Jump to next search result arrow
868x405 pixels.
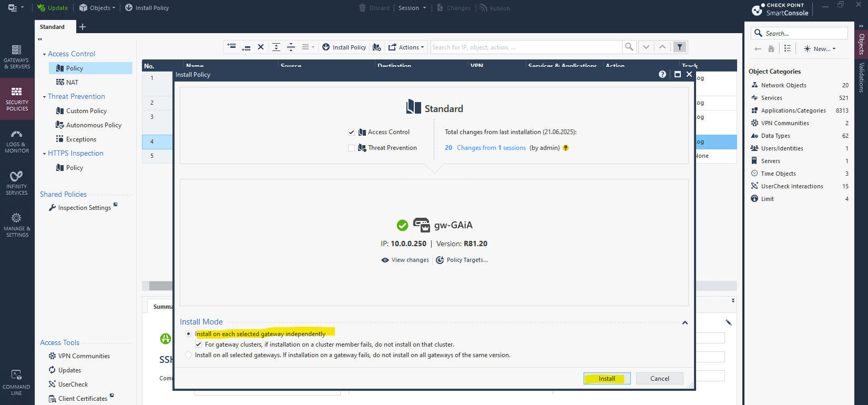coord(646,47)
